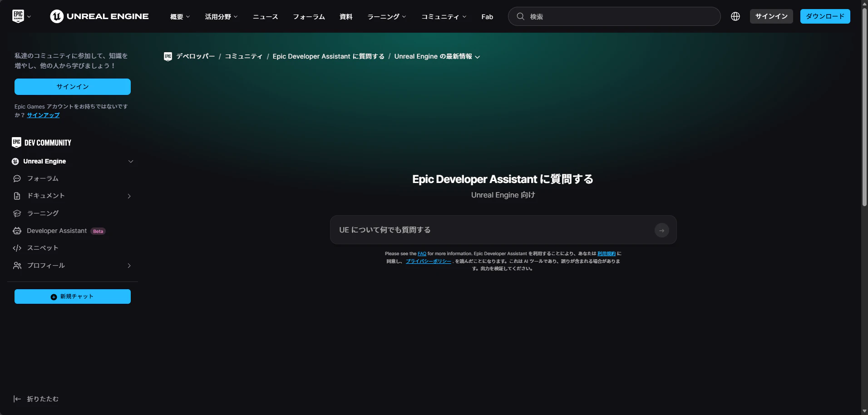Click the header サインイン button
Image resolution: width=868 pixels, height=415 pixels.
[x=771, y=16]
